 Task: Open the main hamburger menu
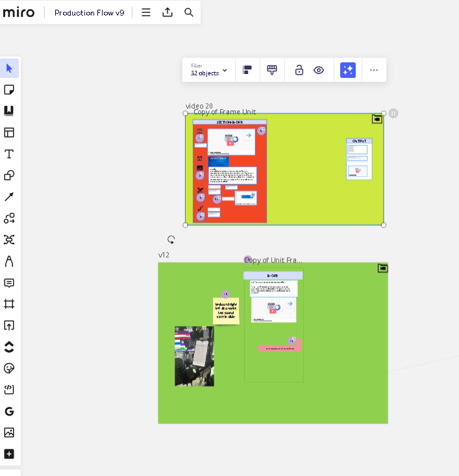pos(146,12)
